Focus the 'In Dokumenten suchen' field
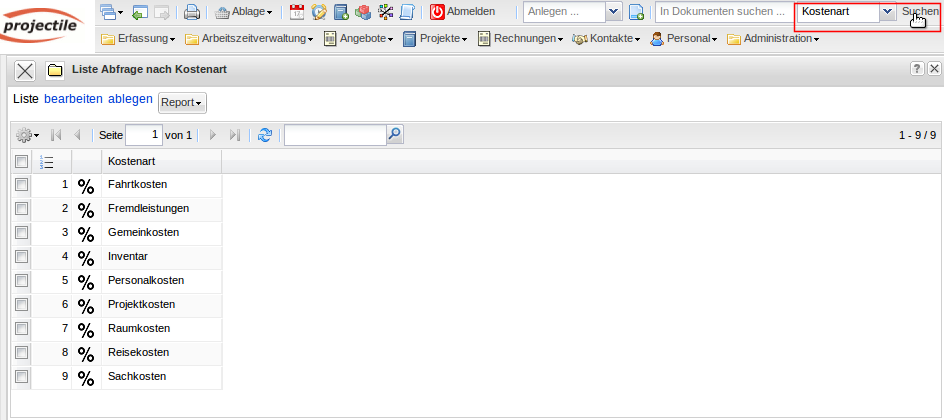 tap(725, 11)
